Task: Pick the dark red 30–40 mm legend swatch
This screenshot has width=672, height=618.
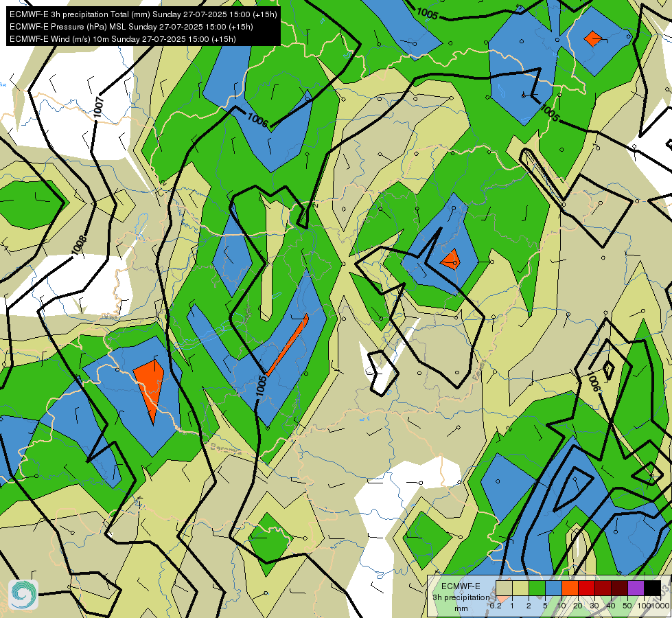Action: (x=603, y=588)
